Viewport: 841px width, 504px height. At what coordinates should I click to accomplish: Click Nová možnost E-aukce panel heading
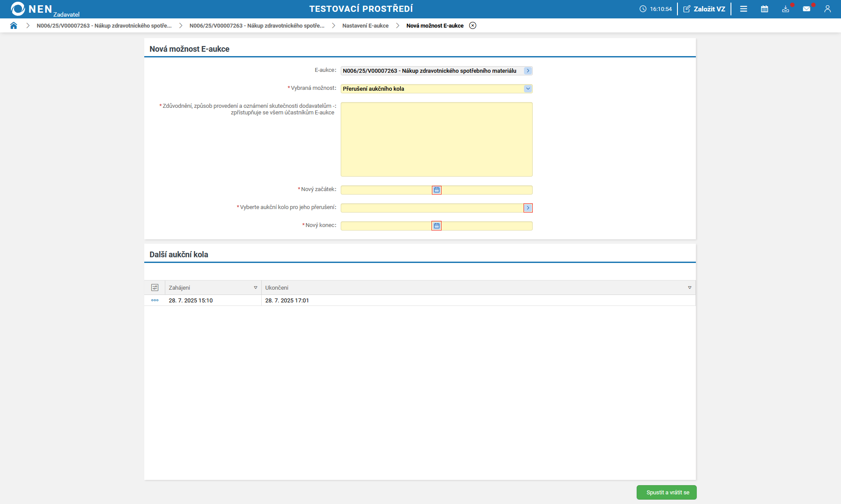[189, 49]
